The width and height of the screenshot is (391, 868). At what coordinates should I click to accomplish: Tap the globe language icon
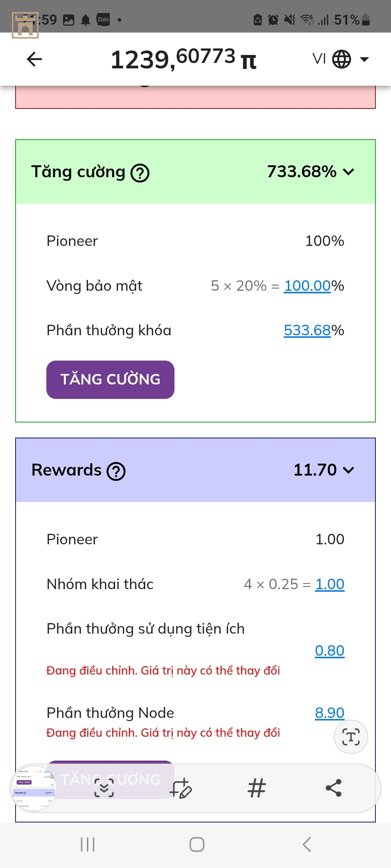pos(341,59)
